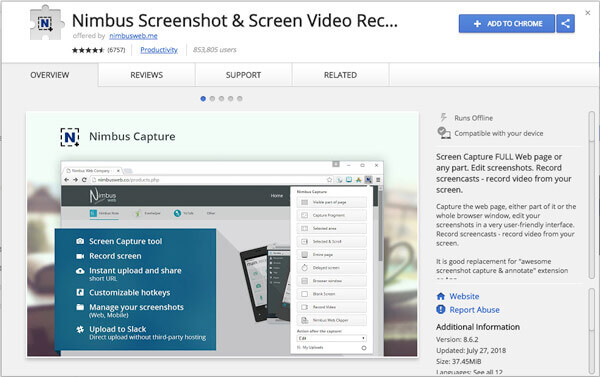Viewport: 600px width, 377px height.
Task: Click the star rating icons
Action: [x=88, y=50]
